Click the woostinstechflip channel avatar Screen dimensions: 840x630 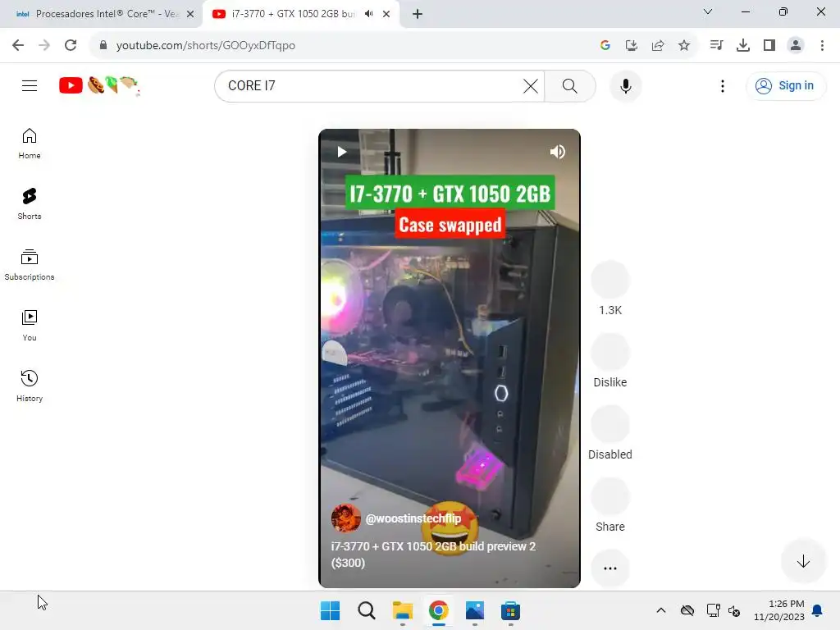pos(345,518)
